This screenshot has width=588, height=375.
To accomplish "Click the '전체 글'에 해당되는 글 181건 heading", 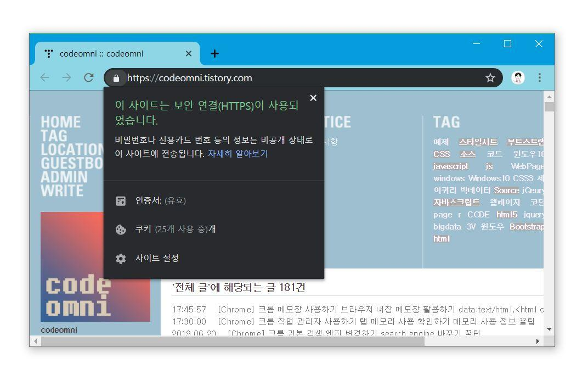I will tap(239, 288).
